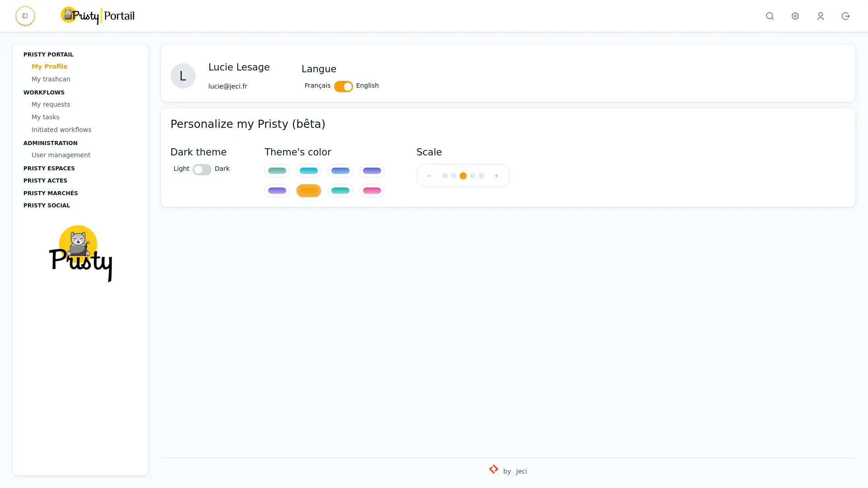The image size is (868, 488).
Task: Click the Light label next to theme switch
Action: pyautogui.click(x=181, y=169)
